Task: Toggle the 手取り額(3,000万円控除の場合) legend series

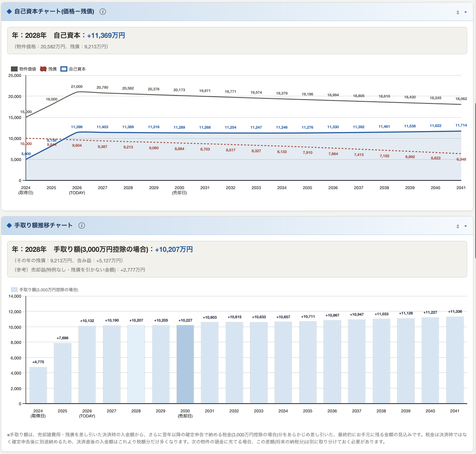Action: click(45, 290)
